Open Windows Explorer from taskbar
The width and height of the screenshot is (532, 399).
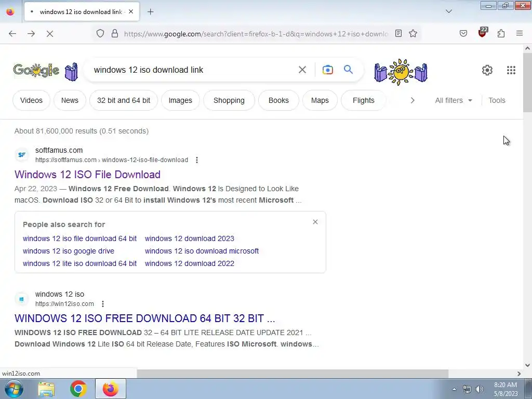tap(46, 389)
